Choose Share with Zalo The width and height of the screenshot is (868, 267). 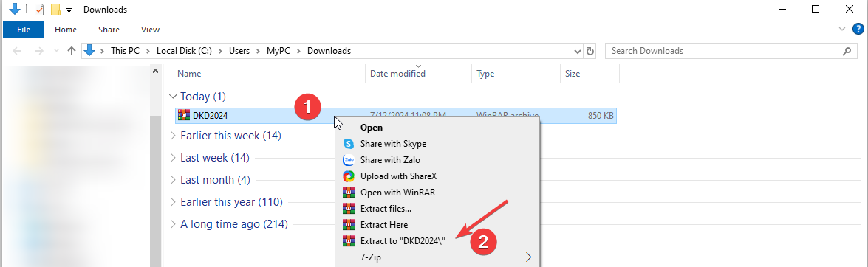pyautogui.click(x=437, y=160)
